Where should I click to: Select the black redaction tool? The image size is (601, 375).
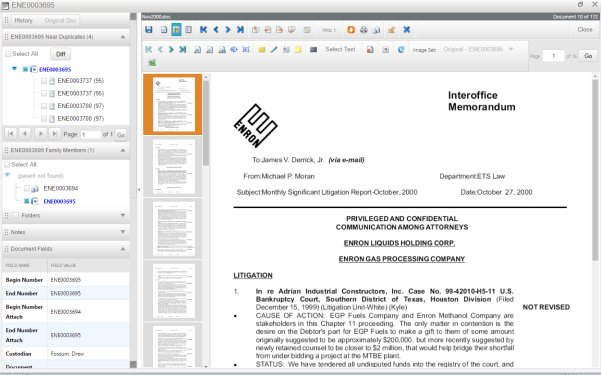pos(313,49)
